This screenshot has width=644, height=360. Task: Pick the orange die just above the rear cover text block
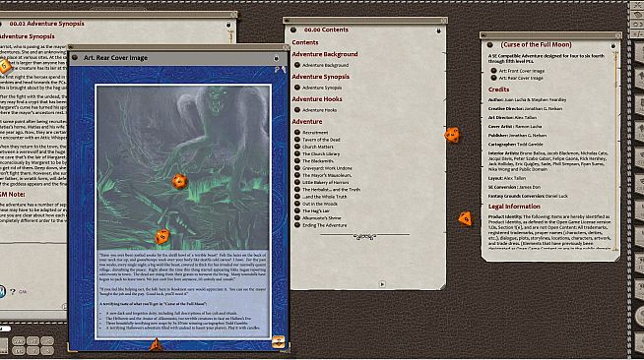161,236
